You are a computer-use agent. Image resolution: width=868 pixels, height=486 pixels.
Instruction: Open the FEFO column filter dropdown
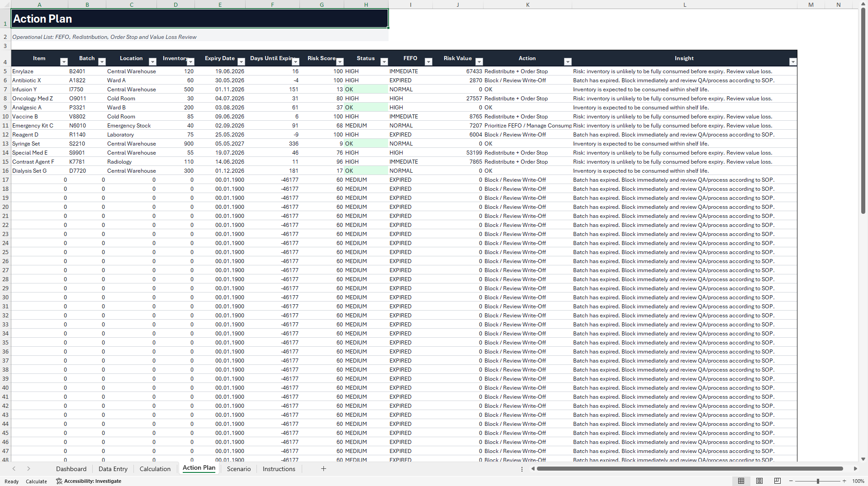click(x=428, y=62)
